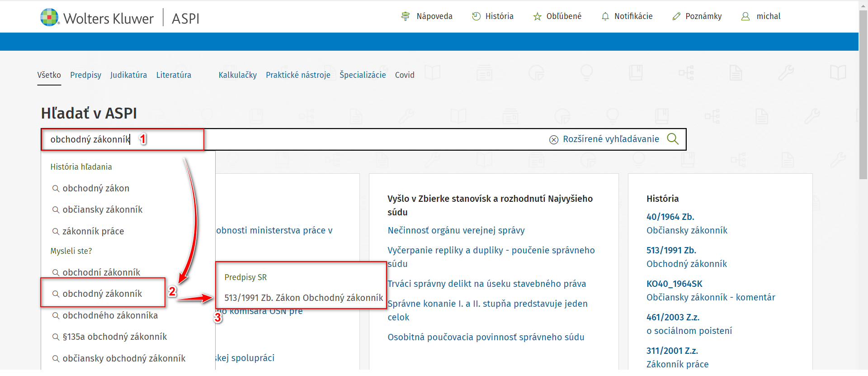Open the Notifikácie bell icon
Viewport: 868px width, 376px height.
pos(605,16)
